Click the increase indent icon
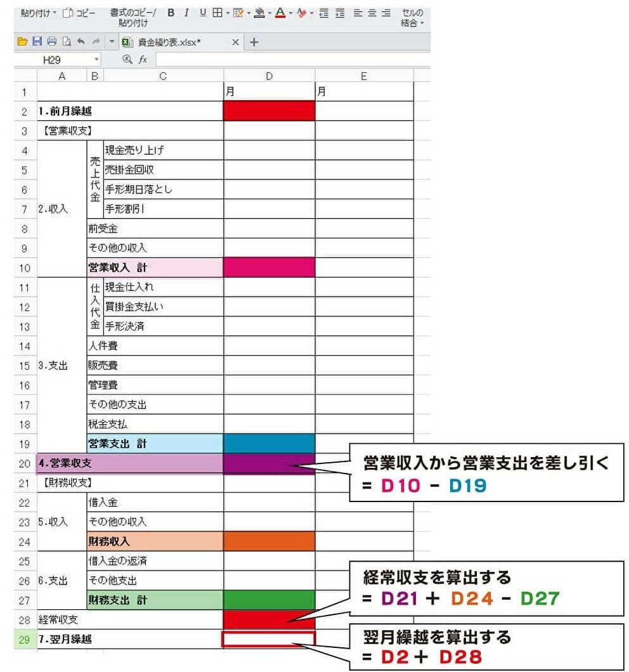 [x=340, y=13]
